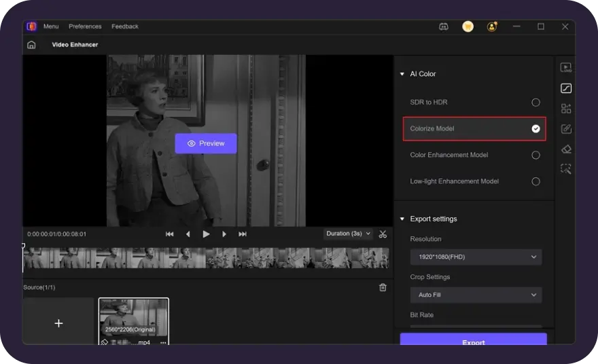Open the video upscale sidebar icon
Screen dimensions: 598x364
click(x=565, y=68)
